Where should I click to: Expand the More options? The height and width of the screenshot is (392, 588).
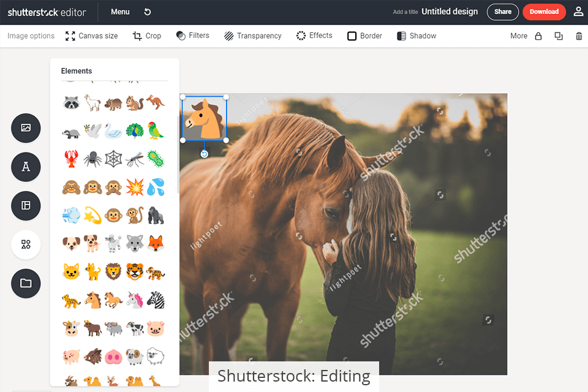click(x=519, y=36)
